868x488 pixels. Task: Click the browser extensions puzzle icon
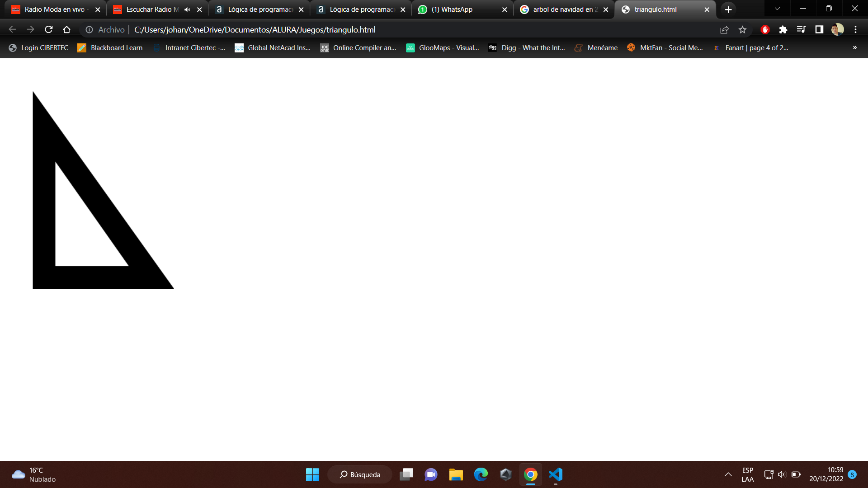[x=783, y=30]
